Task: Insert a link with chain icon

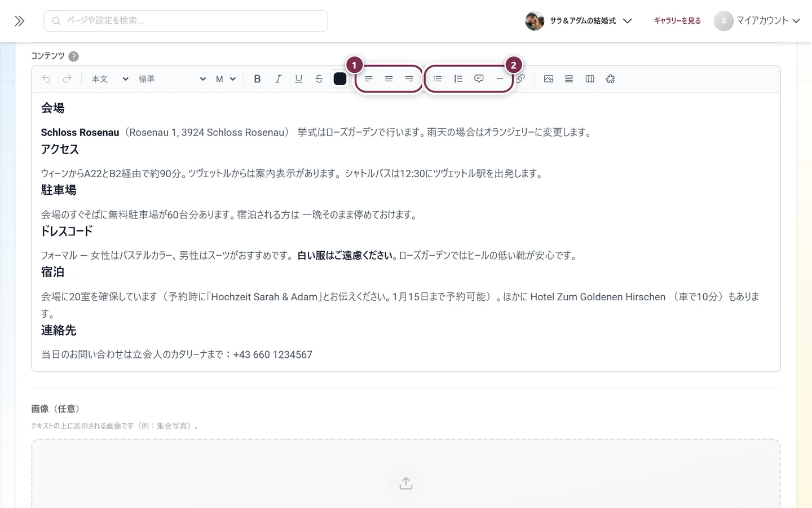Action: click(520, 79)
